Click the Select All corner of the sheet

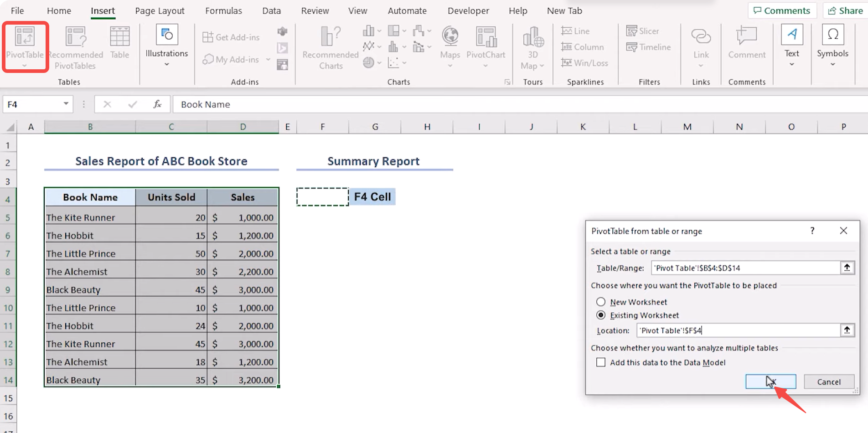[9, 127]
